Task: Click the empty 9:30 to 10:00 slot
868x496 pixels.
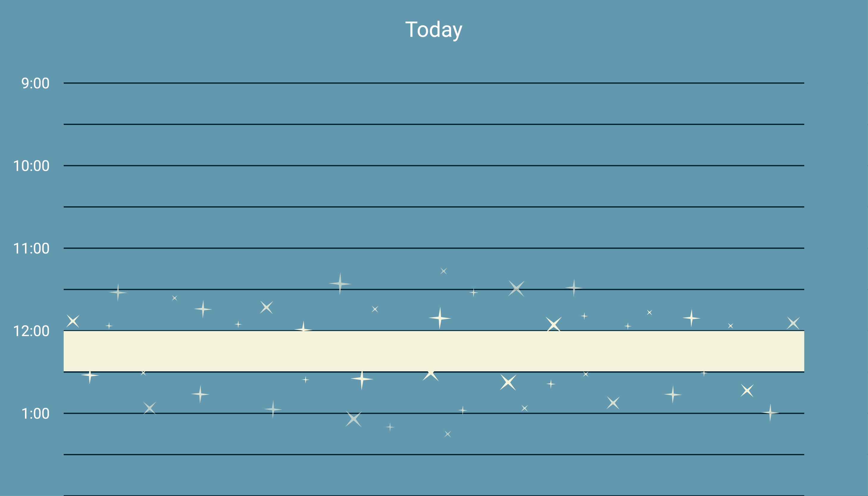Action: pos(434,145)
